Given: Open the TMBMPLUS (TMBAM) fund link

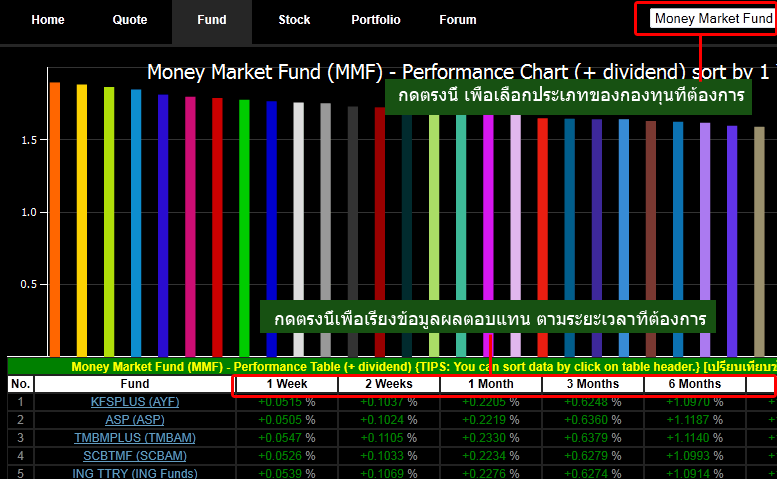Looking at the screenshot, I should click(x=135, y=438).
